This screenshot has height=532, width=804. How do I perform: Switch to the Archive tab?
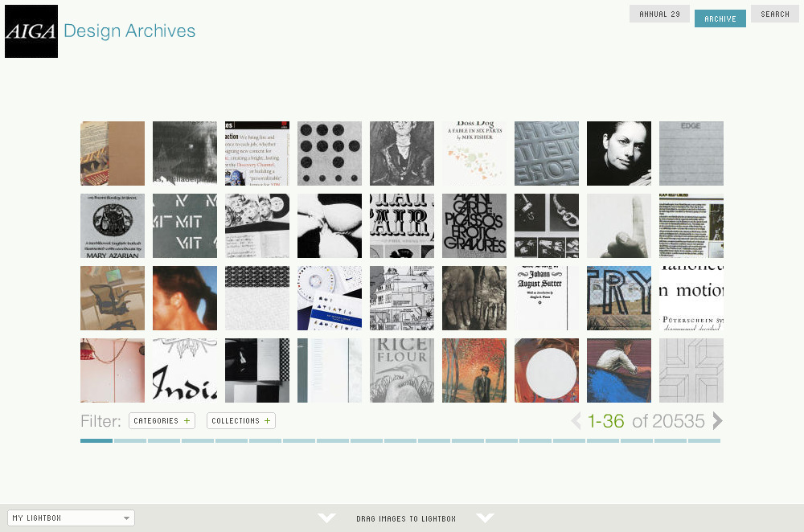point(720,18)
